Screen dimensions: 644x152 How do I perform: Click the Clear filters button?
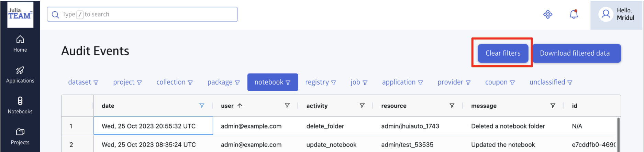(x=503, y=53)
